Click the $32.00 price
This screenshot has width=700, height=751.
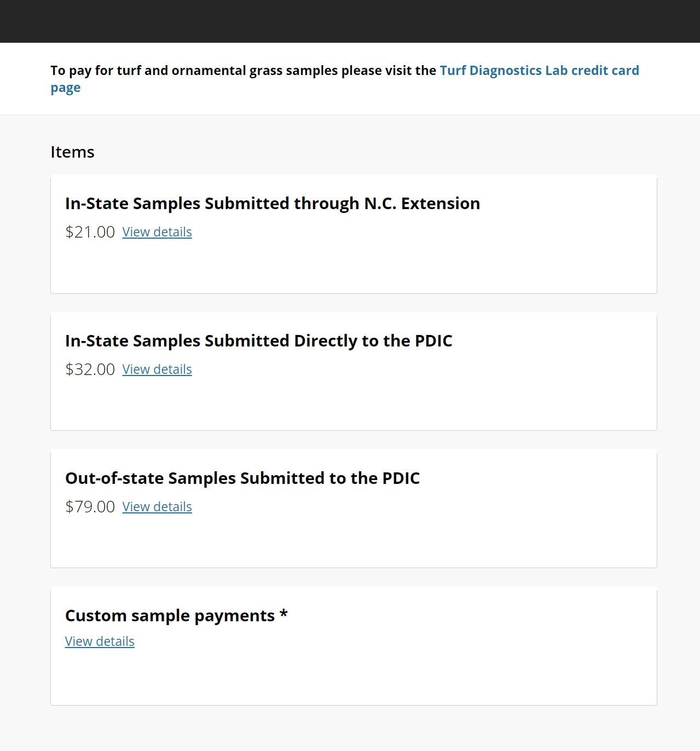[x=90, y=369]
